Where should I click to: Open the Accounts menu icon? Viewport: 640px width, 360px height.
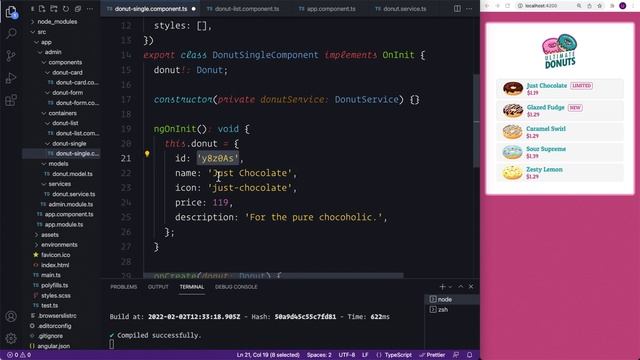[11, 316]
